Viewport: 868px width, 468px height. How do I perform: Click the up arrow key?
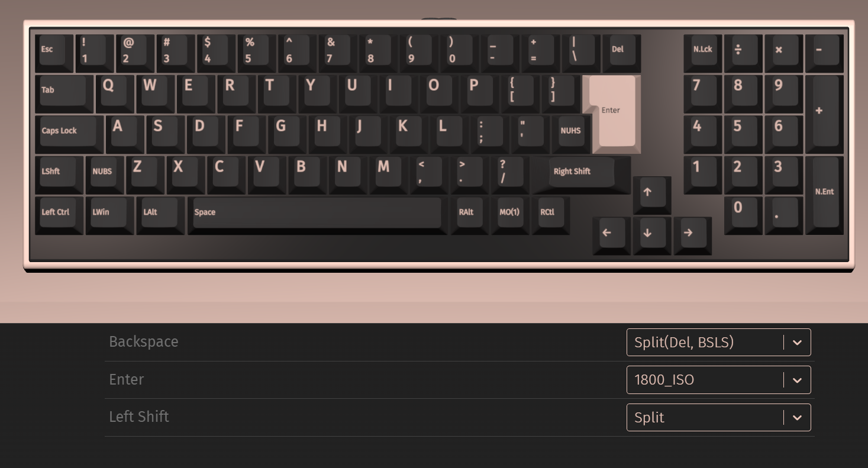[652, 194]
